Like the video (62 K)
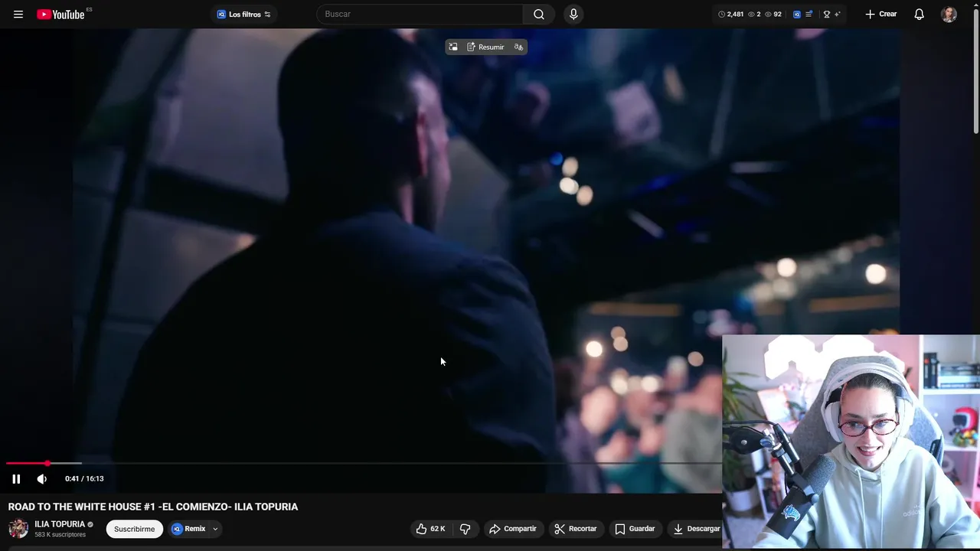This screenshot has height=551, width=980. coord(430,529)
